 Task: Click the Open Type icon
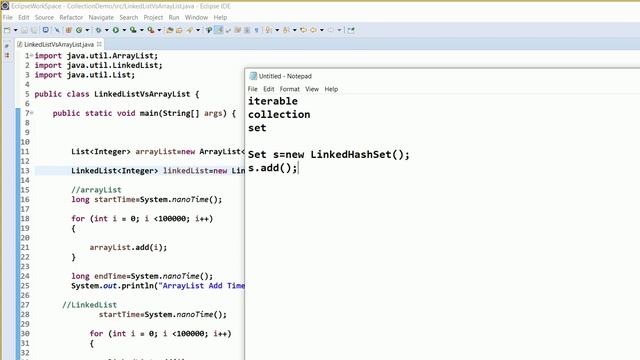169,30
